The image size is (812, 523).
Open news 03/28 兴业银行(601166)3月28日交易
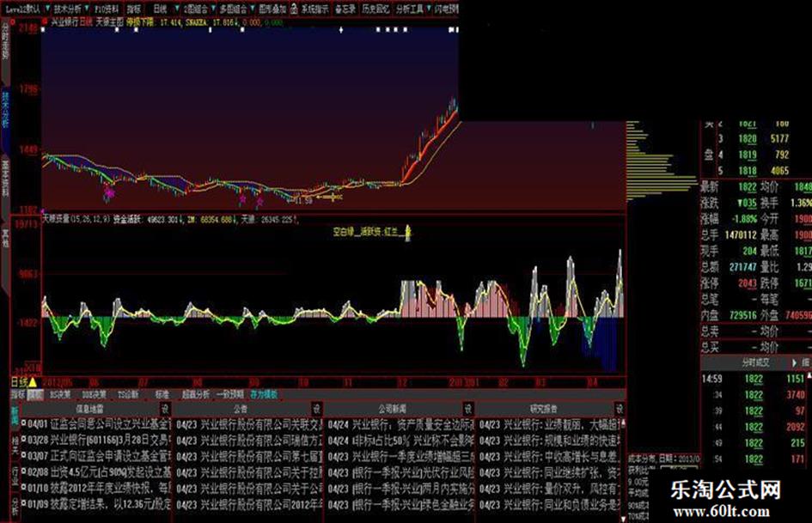(x=98, y=441)
